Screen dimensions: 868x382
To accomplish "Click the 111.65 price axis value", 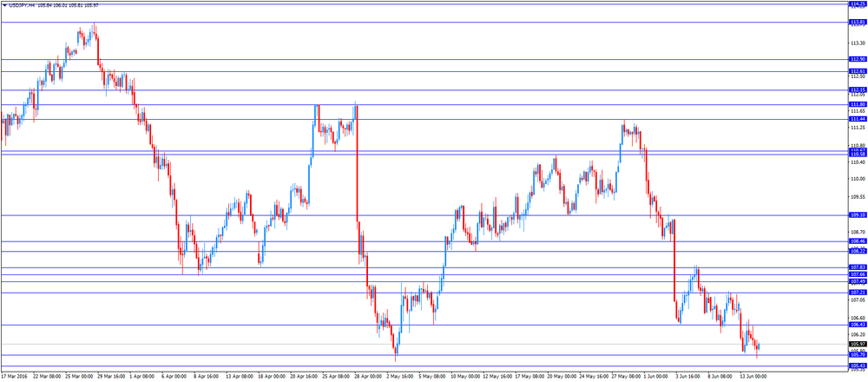I will tap(857, 111).
